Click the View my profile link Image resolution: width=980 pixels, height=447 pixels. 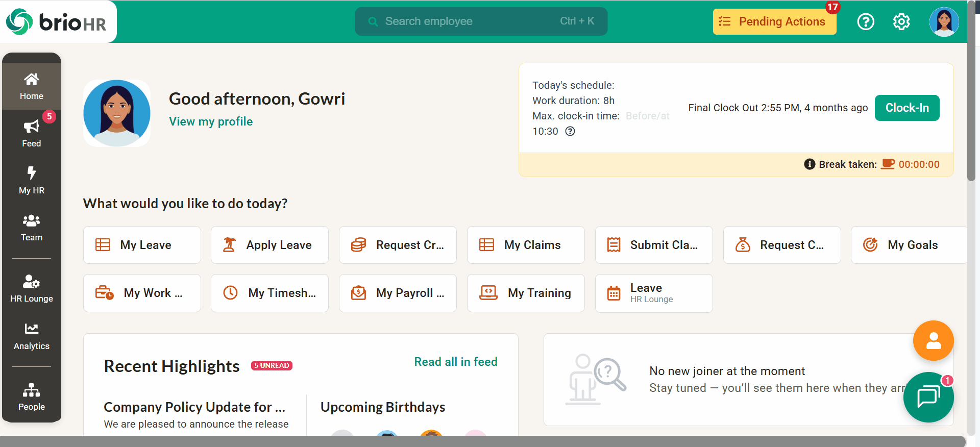(x=211, y=121)
